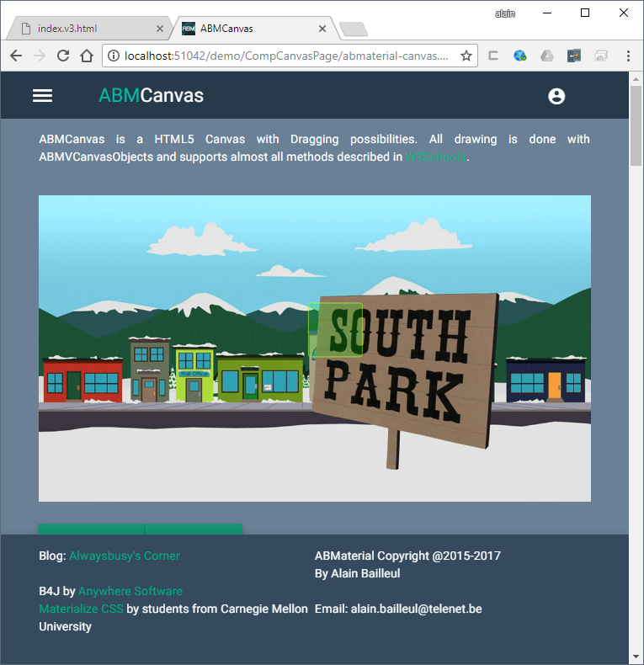This screenshot has height=665, width=644.
Task: Open the Chrome three-dot menu
Action: click(x=628, y=56)
